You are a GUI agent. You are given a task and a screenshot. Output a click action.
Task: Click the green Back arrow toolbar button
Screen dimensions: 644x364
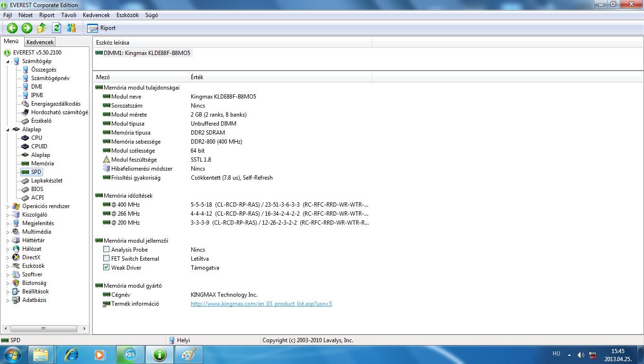coord(12,28)
